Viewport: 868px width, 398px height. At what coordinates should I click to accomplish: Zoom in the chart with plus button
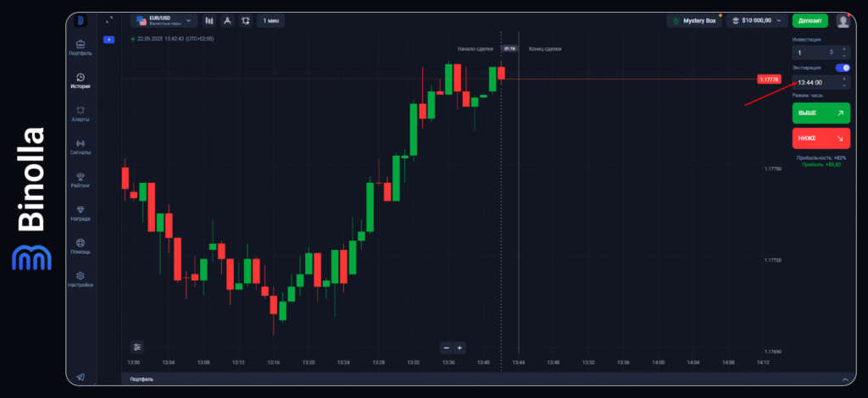pyautogui.click(x=459, y=347)
